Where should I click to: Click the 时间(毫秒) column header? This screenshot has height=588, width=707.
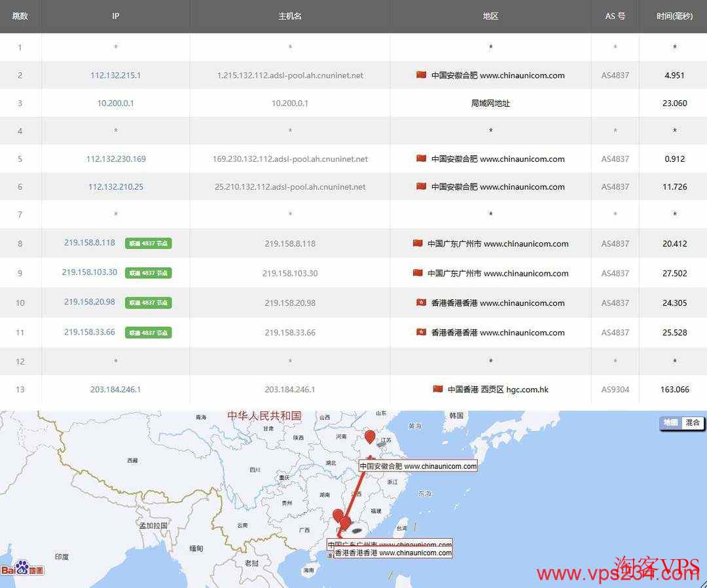pyautogui.click(x=674, y=16)
